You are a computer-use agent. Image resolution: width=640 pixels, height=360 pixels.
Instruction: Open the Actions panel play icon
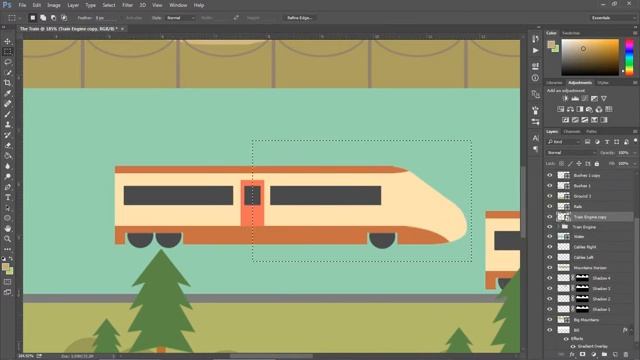pos(536,51)
